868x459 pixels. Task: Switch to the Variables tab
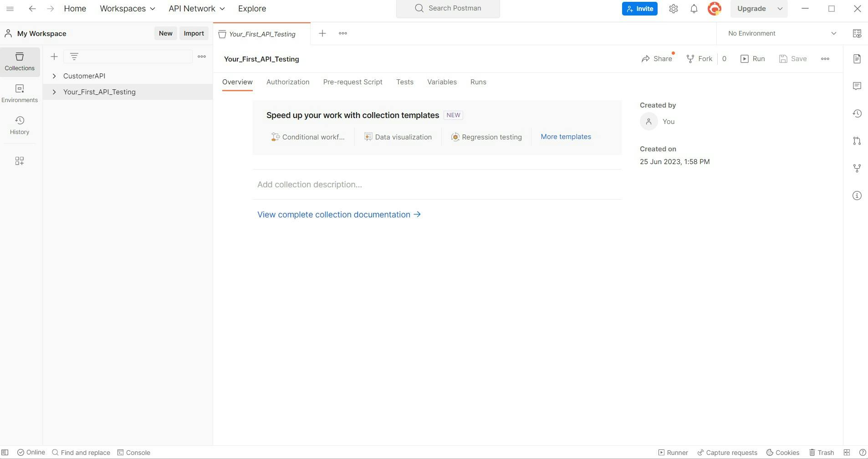coord(442,82)
